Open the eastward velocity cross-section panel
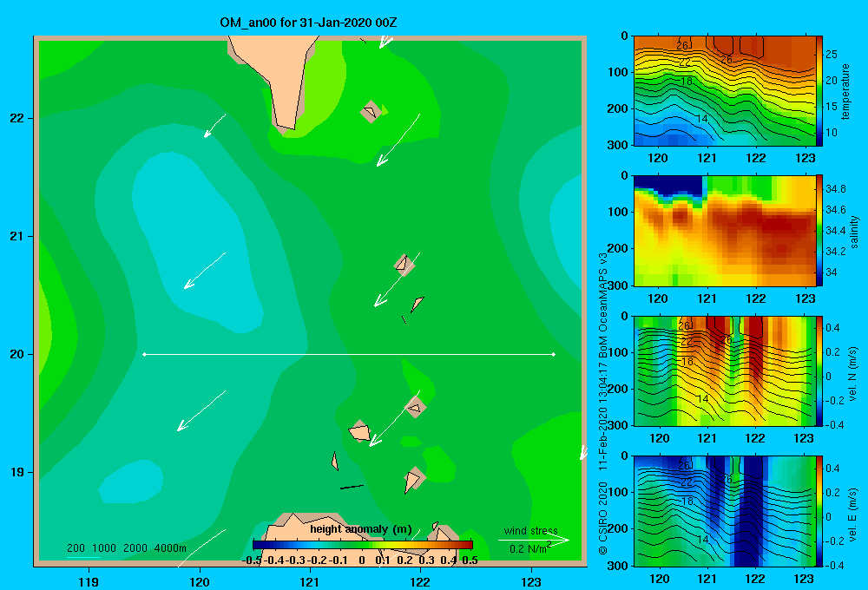The image size is (868, 590). [x=725, y=511]
